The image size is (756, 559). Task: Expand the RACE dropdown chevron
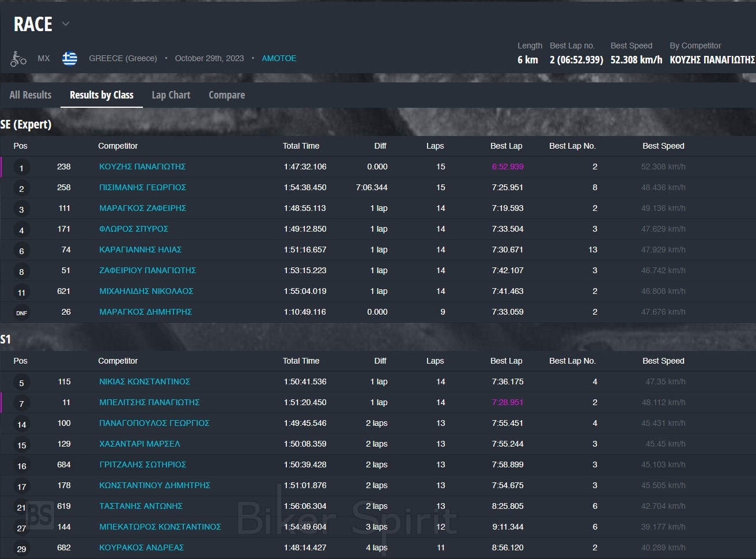tap(66, 24)
